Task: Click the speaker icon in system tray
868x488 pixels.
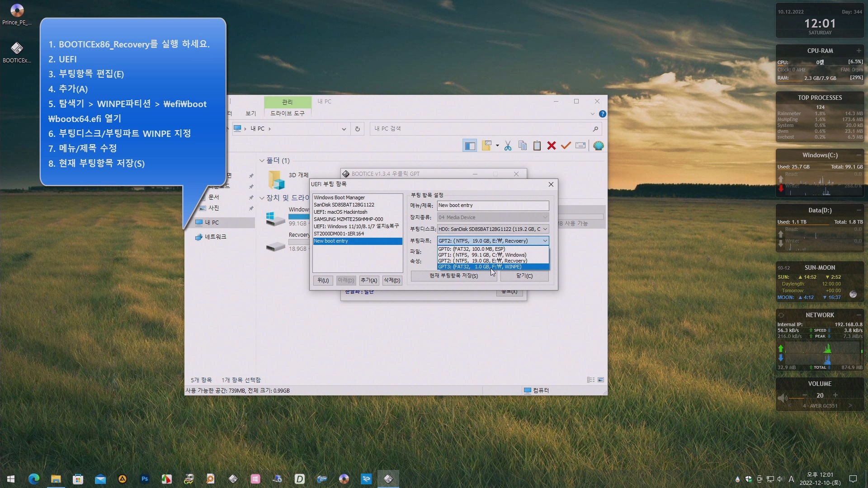Action: tap(780, 479)
